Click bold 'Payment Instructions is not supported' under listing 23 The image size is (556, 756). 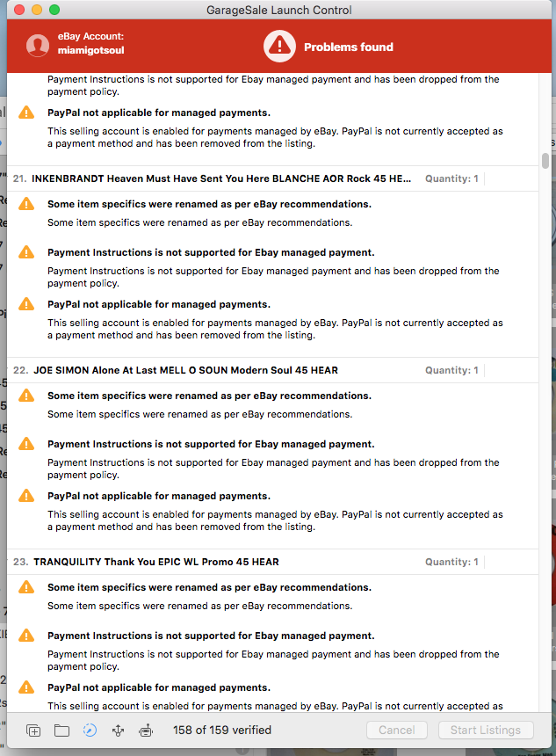211,636
